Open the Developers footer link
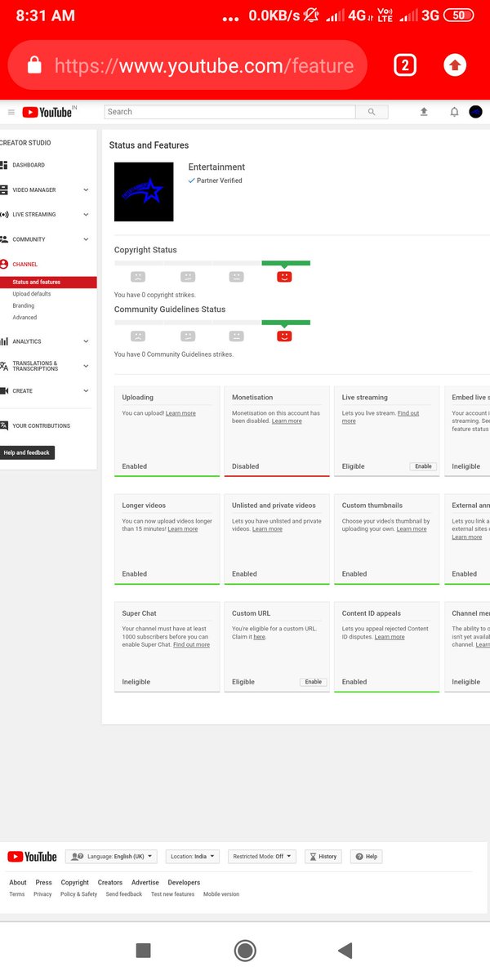This screenshot has height=980, width=490. [184, 883]
